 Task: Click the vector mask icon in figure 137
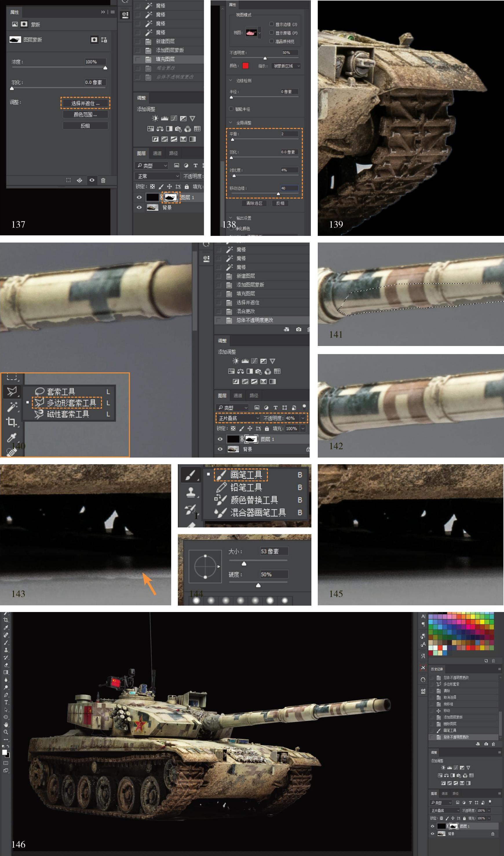(104, 40)
